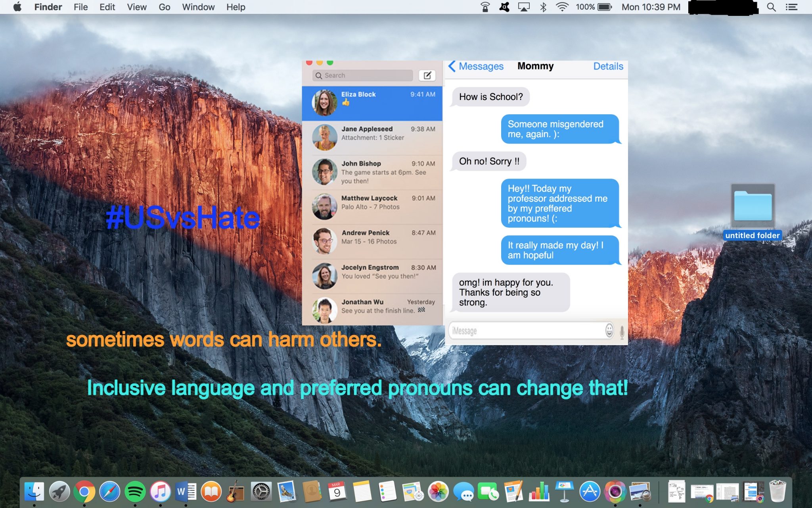This screenshot has height=508, width=812.
Task: Select the Jonathan Wu conversation
Action: (372, 310)
